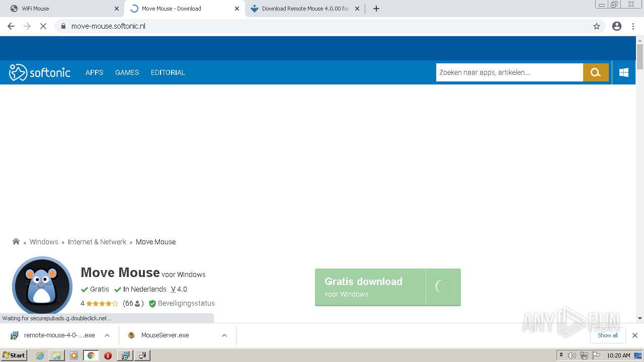Expand options for MouseServer.exe download
The height and width of the screenshot is (362, 644).
pyautogui.click(x=224, y=335)
